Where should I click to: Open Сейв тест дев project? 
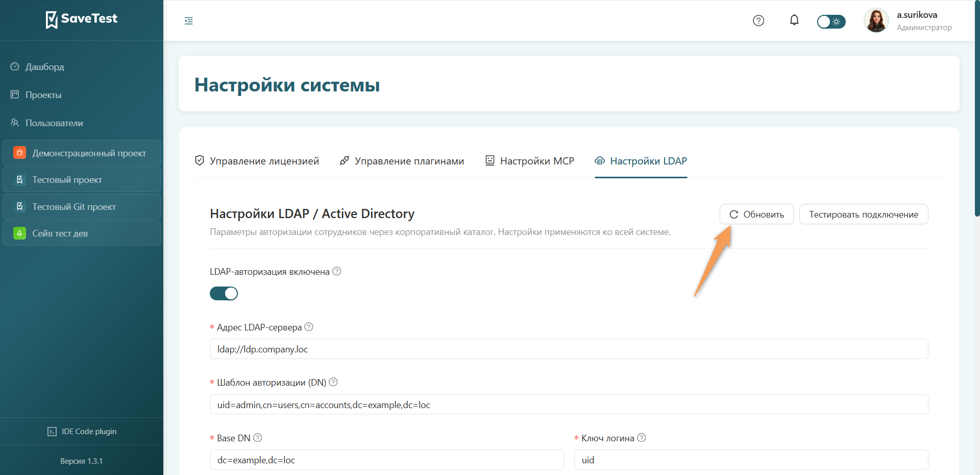[x=82, y=233]
